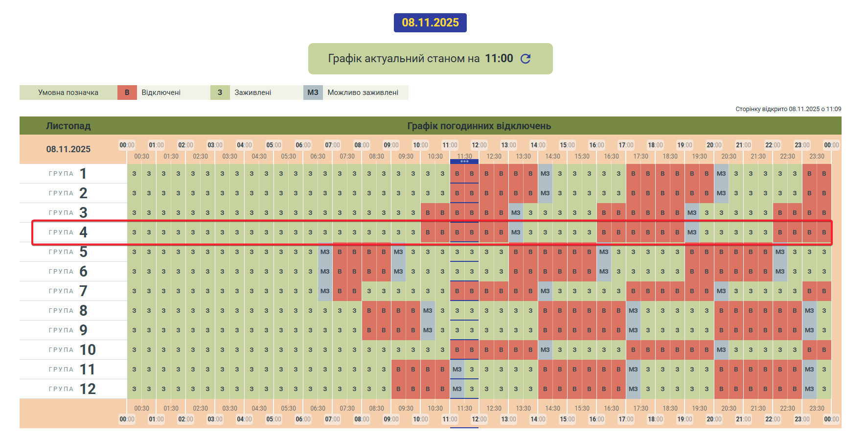
Task: Click Група 6 МЗ cell at 22:00
Action: (780, 272)
